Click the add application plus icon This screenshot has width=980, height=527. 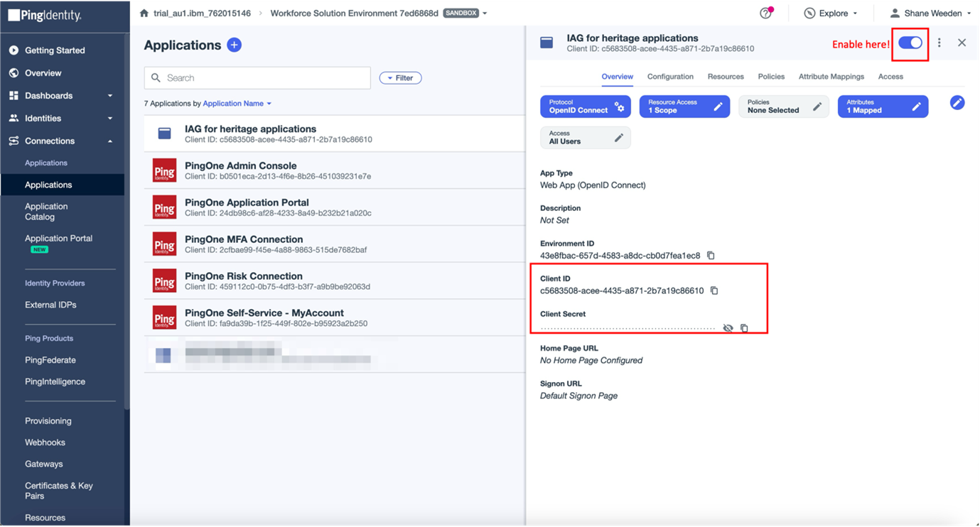pyautogui.click(x=234, y=45)
